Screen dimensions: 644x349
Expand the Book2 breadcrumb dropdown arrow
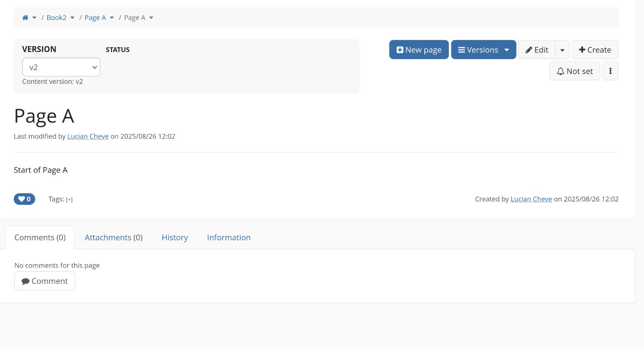(x=72, y=18)
